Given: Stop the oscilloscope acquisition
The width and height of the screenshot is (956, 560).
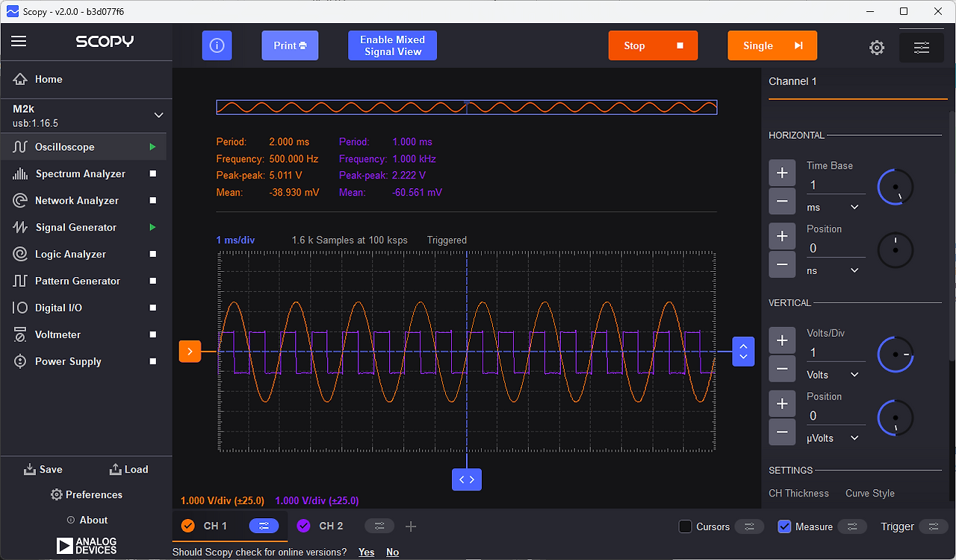Looking at the screenshot, I should pyautogui.click(x=653, y=46).
